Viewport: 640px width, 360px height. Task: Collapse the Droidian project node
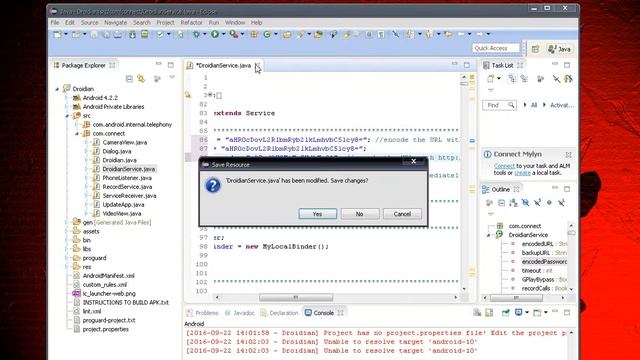[58, 89]
